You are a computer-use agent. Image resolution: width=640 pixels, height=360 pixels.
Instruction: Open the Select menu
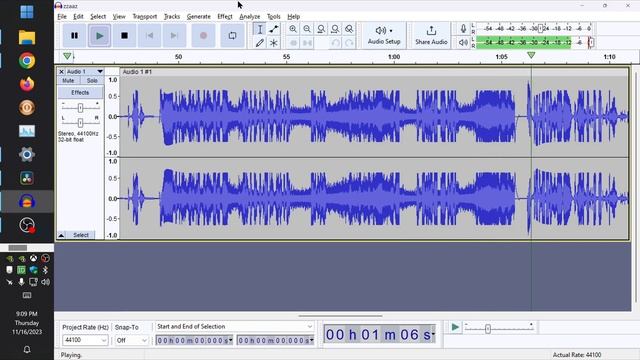pyautogui.click(x=98, y=16)
